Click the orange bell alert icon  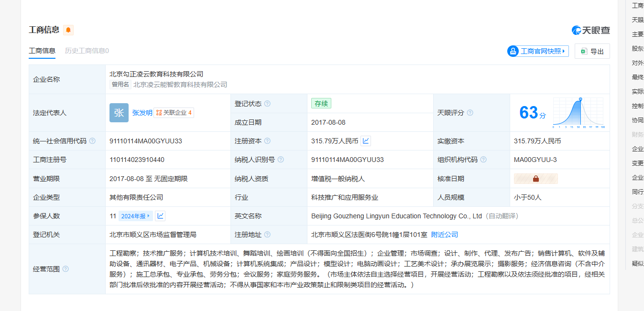(x=68, y=30)
